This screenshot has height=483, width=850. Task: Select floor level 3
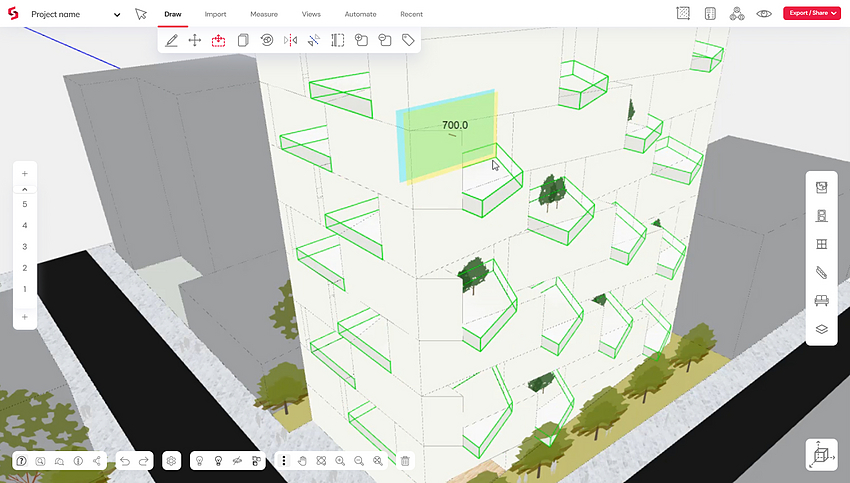(24, 247)
